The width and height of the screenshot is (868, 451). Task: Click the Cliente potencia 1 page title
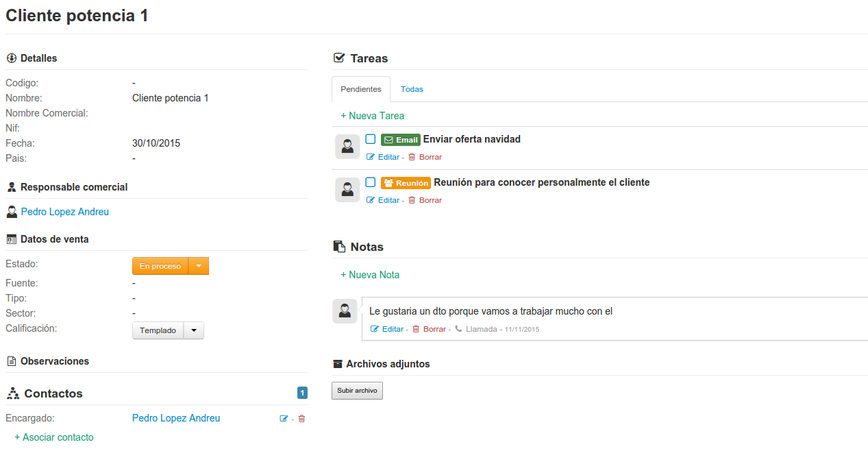[77, 16]
